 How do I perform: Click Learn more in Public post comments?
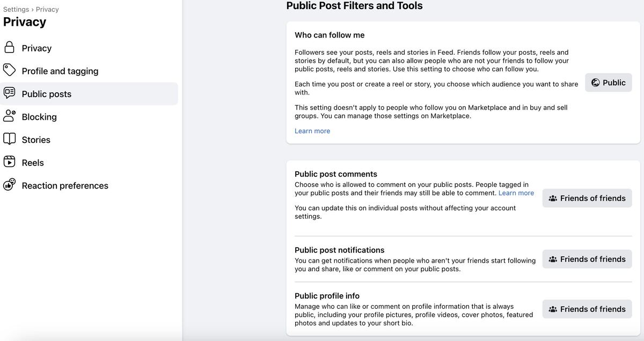[x=516, y=193]
